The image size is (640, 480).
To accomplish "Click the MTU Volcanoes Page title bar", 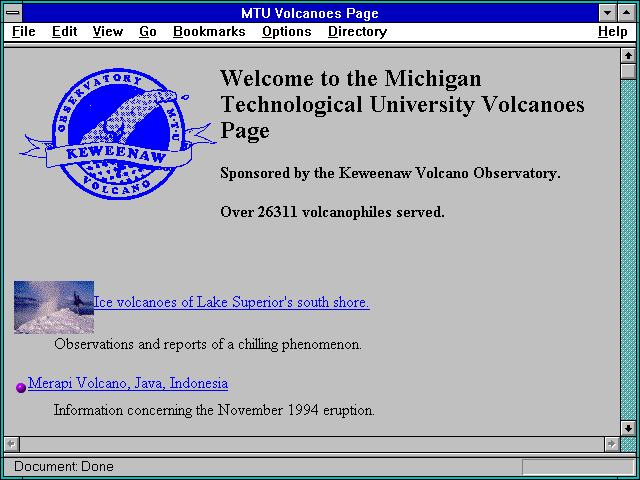I will (x=310, y=13).
